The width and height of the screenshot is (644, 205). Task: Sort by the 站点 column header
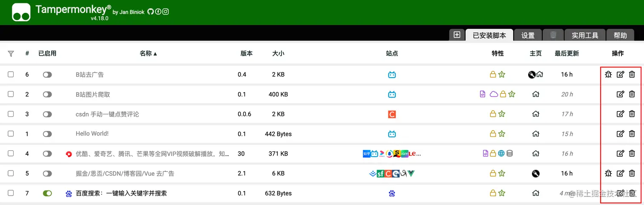(x=392, y=54)
